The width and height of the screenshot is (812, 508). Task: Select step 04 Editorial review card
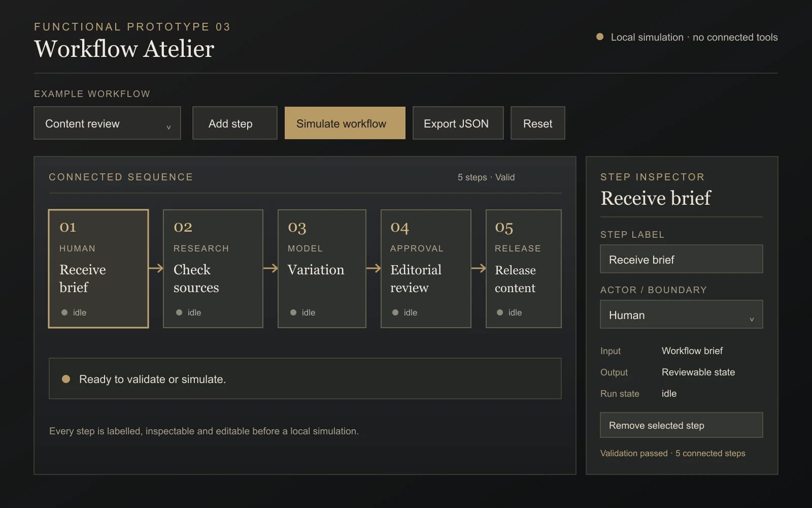[x=426, y=269]
